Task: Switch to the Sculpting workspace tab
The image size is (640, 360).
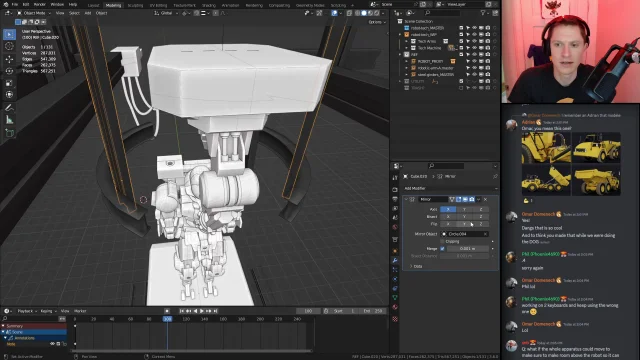Action: point(135,5)
